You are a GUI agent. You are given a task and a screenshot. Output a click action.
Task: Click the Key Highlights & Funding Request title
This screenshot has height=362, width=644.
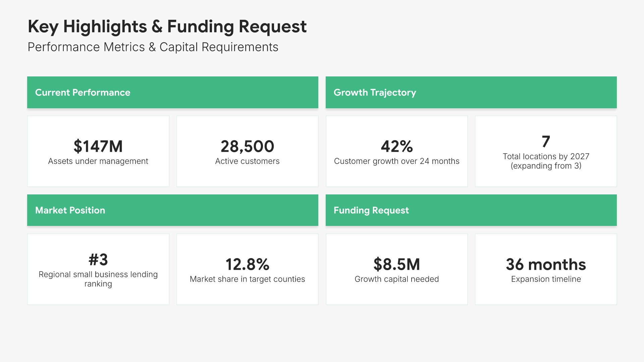167,26
